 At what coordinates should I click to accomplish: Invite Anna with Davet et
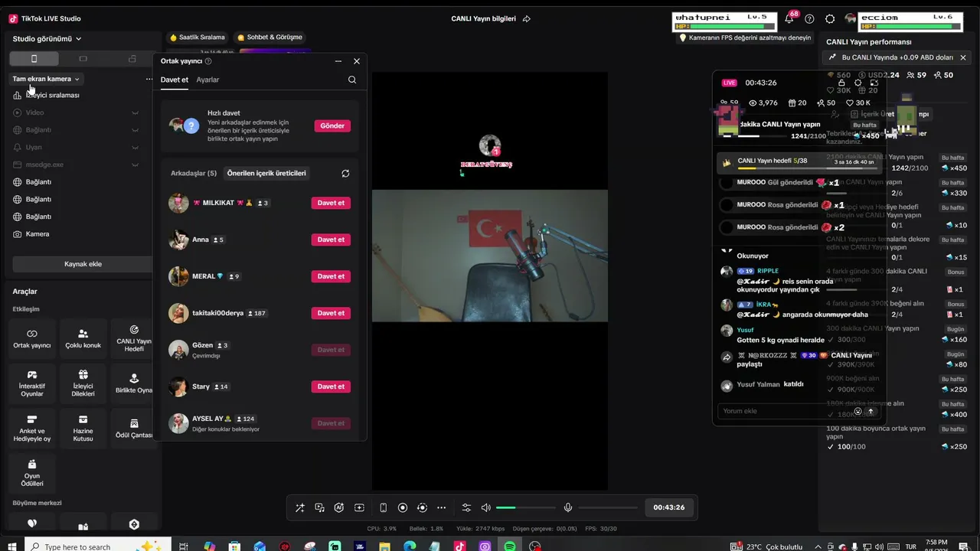tap(331, 240)
